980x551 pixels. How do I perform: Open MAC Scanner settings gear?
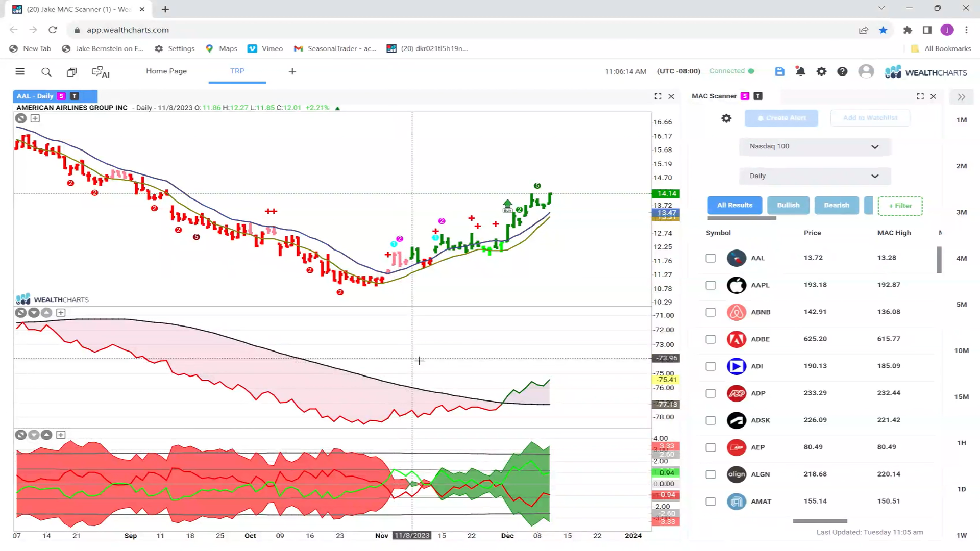(x=726, y=118)
